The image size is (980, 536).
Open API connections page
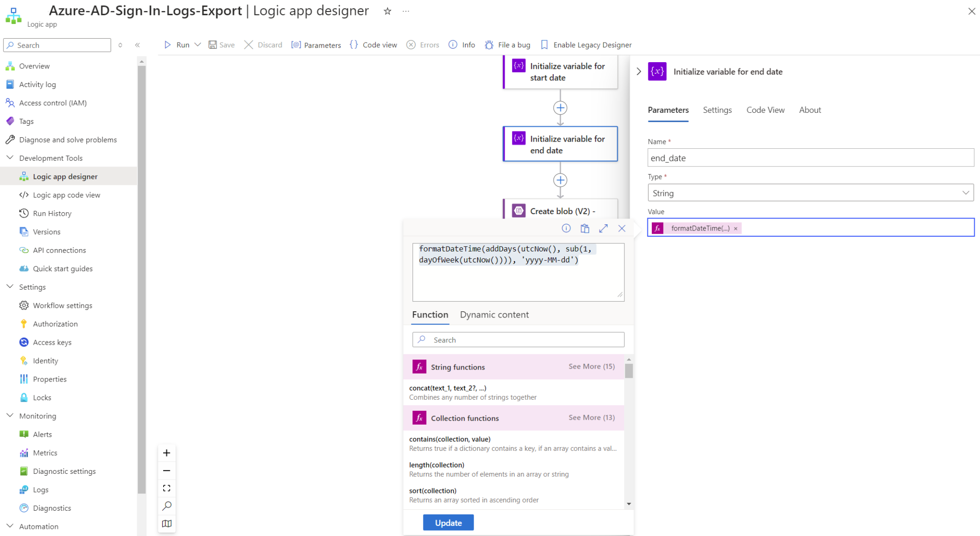point(59,250)
